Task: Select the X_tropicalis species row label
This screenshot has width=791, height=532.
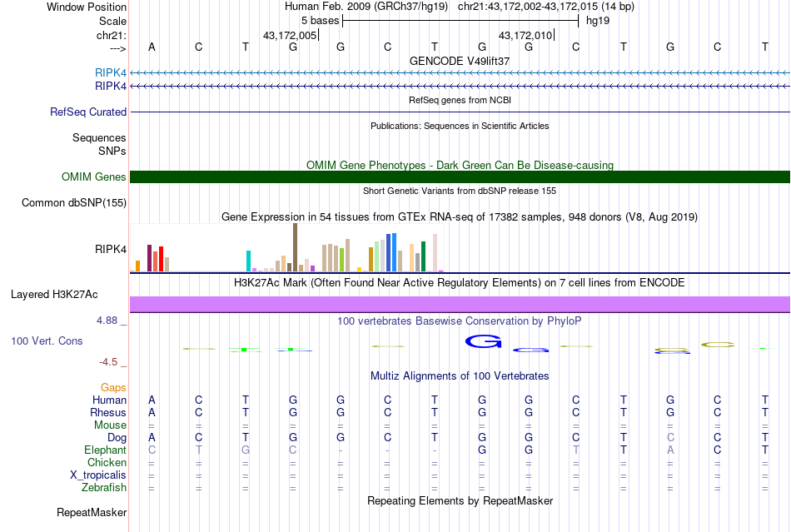Action: pos(98,475)
